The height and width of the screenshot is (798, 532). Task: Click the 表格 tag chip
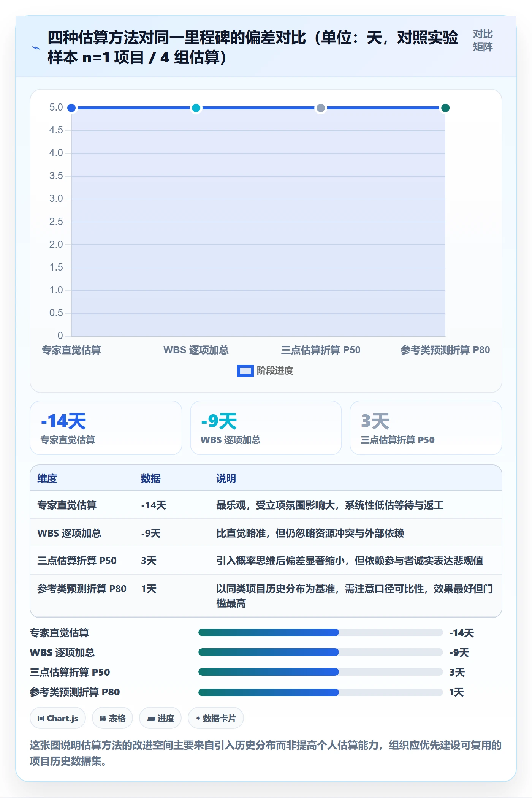pyautogui.click(x=112, y=718)
